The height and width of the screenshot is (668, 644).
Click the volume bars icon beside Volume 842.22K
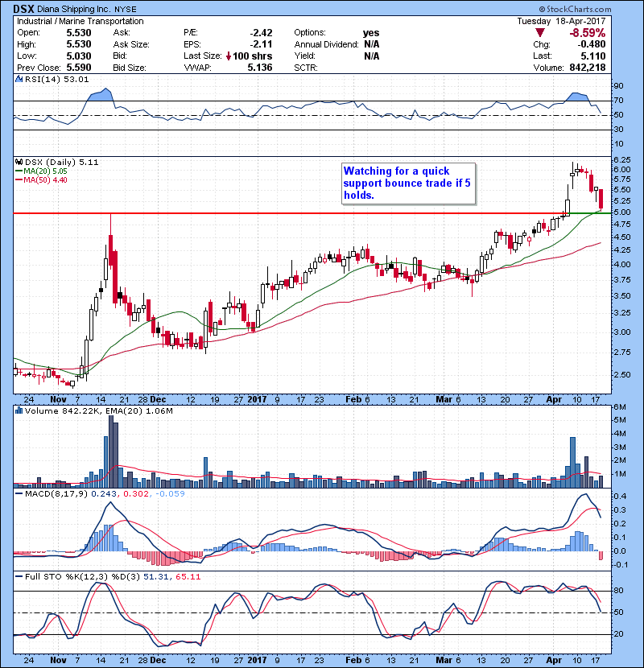(19, 410)
